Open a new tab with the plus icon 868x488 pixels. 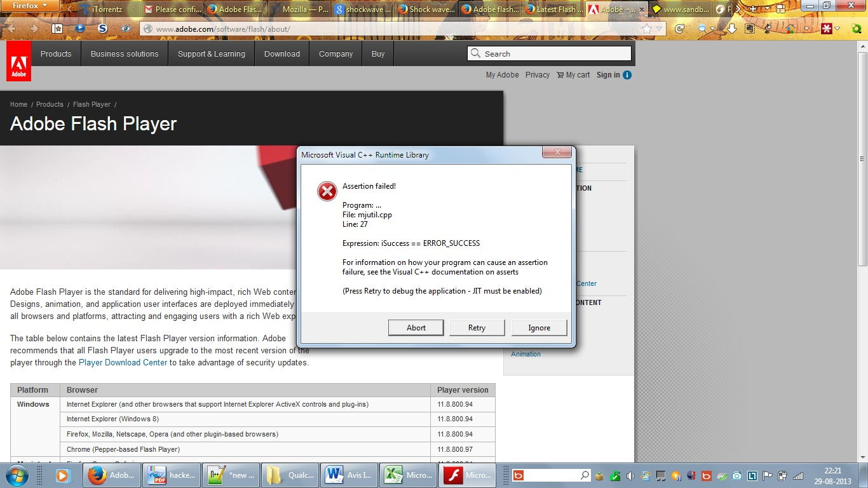pos(753,9)
